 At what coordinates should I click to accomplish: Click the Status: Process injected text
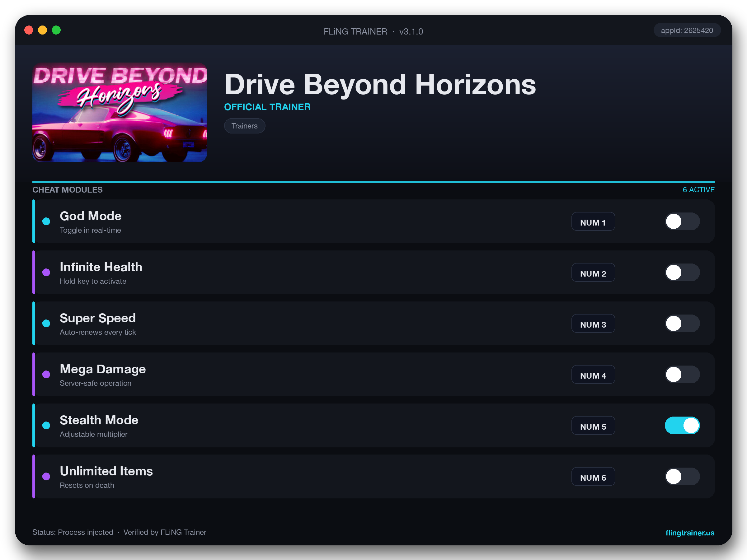[73, 532]
